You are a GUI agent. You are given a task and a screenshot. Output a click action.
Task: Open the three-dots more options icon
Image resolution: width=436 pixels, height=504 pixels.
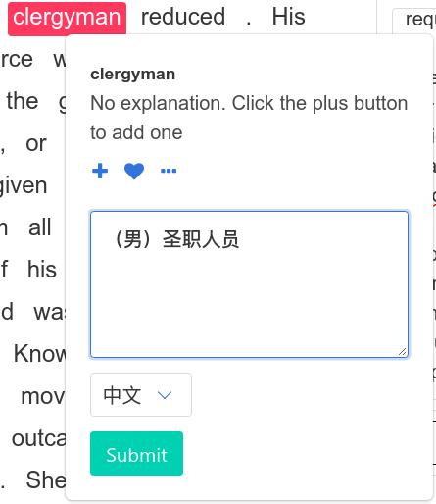[x=169, y=171]
